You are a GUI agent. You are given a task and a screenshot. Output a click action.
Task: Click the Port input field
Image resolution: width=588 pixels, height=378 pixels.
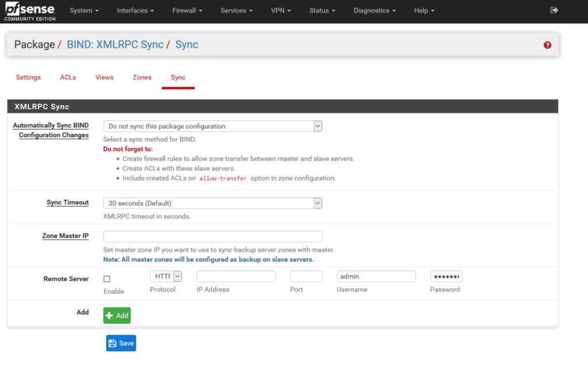pos(306,276)
